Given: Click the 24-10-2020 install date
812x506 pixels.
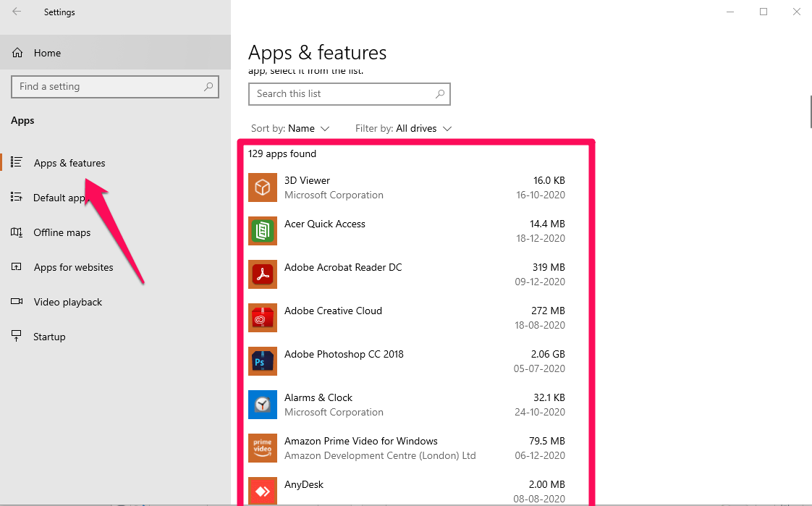Looking at the screenshot, I should tap(540, 413).
